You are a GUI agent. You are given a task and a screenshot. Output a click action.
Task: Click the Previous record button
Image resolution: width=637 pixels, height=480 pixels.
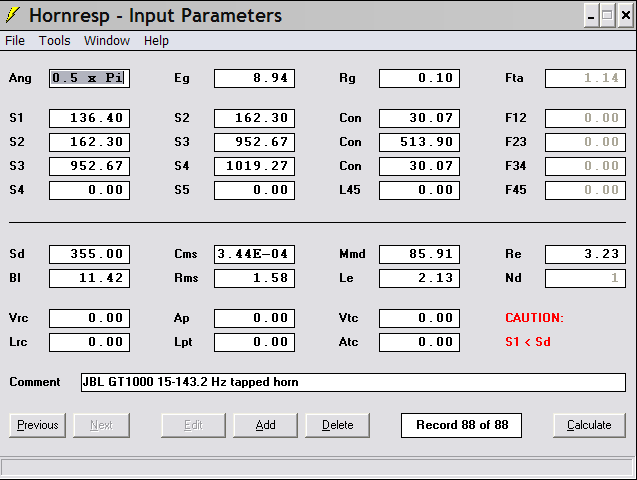click(x=37, y=425)
